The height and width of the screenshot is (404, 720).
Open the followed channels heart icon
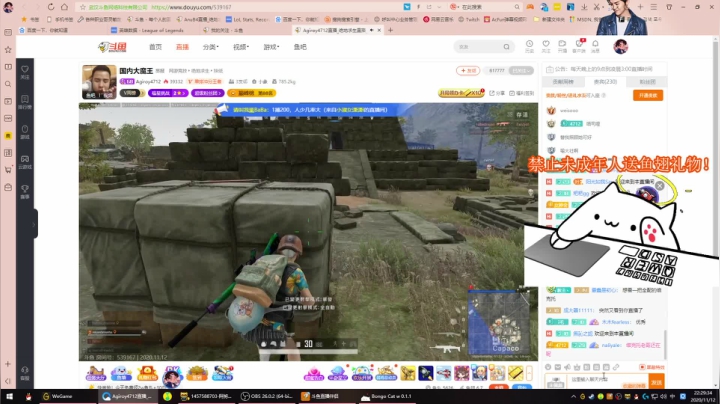(546, 46)
